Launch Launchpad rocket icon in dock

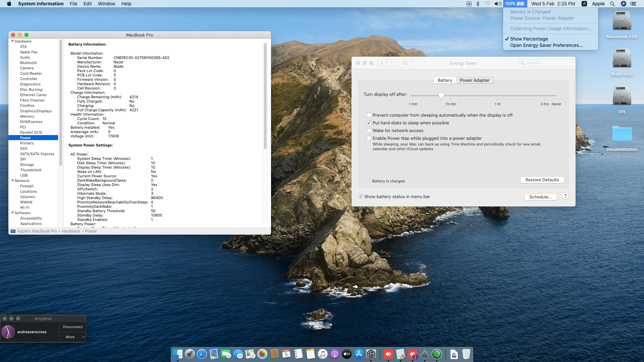click(x=190, y=354)
